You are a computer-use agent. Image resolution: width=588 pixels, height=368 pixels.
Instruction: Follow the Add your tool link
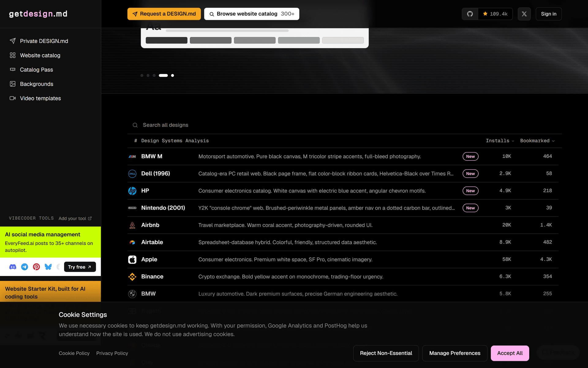point(75,218)
